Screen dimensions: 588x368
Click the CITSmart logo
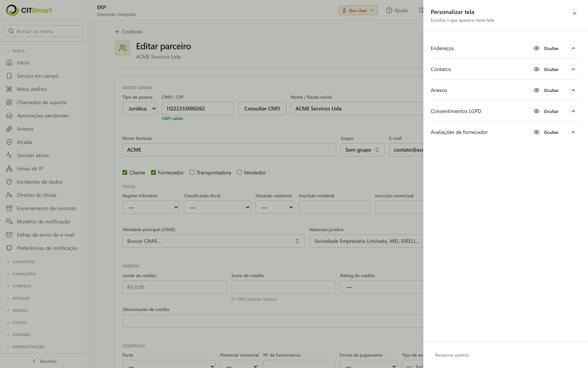coord(29,10)
